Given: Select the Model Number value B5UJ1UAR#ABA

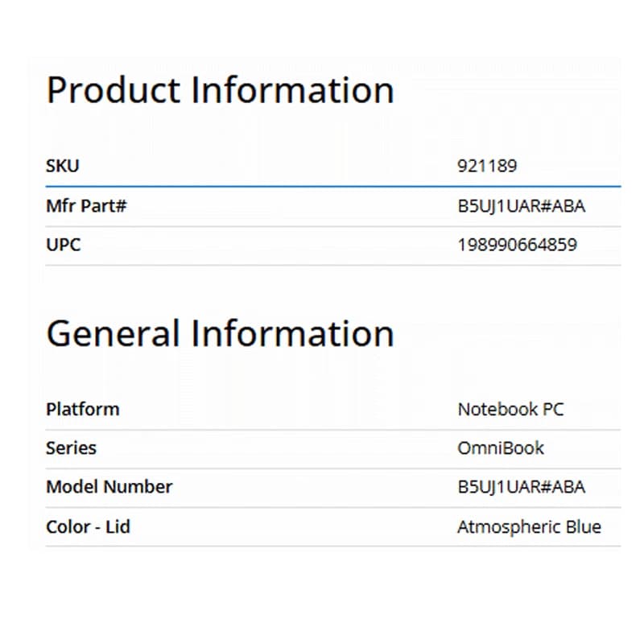Looking at the screenshot, I should click(521, 487).
